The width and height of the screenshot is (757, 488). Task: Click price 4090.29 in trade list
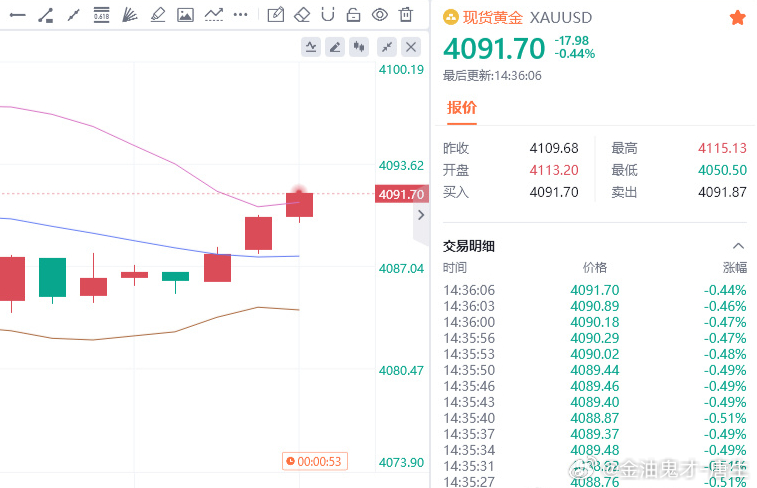click(594, 338)
